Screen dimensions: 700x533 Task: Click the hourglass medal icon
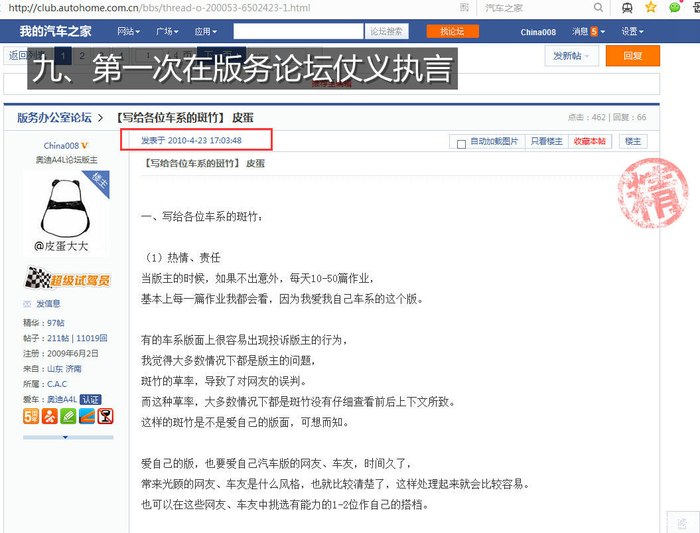[x=105, y=416]
